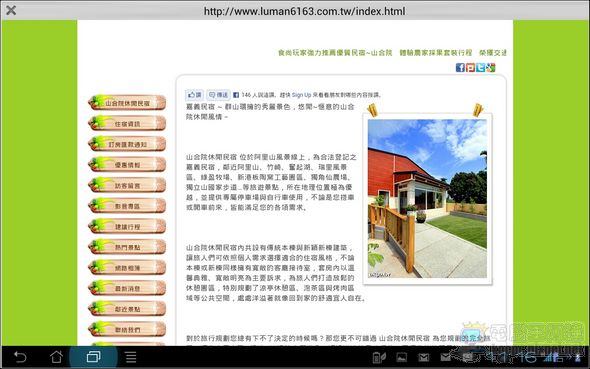Click the Facebook Send (傳送) button
Viewport: 590px width, 369px height.
(218, 95)
